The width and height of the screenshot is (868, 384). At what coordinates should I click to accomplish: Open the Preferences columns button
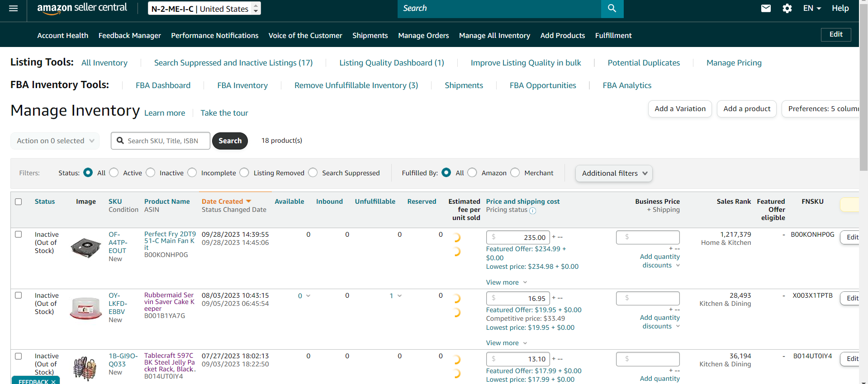coord(821,109)
